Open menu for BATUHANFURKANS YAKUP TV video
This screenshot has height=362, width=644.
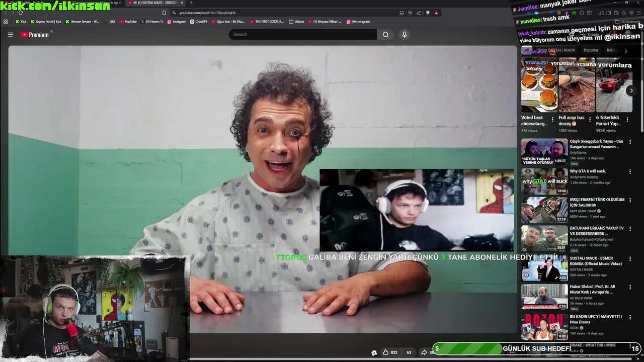point(630,229)
